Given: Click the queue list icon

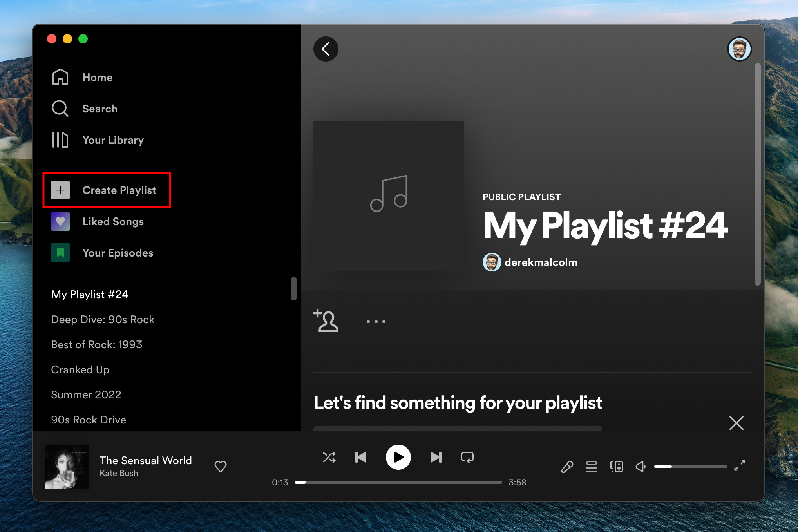Looking at the screenshot, I should point(592,466).
